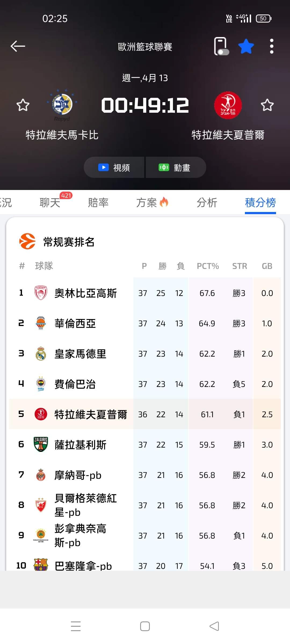This screenshot has height=644, width=290.
Task: Open the three-dot overflow menu
Action: point(271,46)
